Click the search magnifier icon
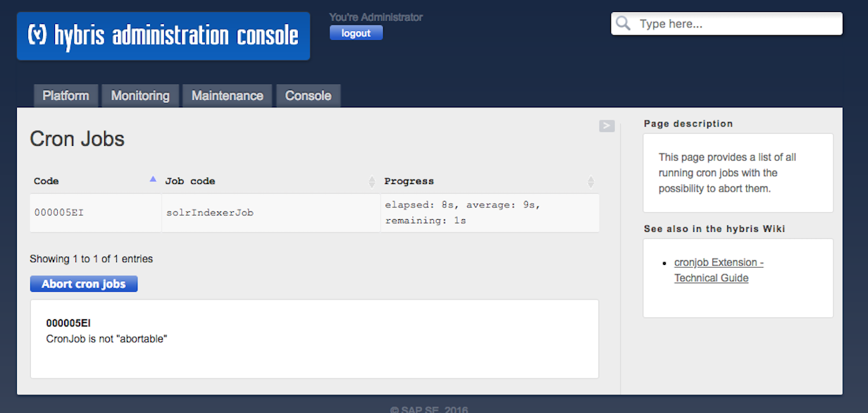Image resolution: width=868 pixels, height=413 pixels. click(x=623, y=24)
